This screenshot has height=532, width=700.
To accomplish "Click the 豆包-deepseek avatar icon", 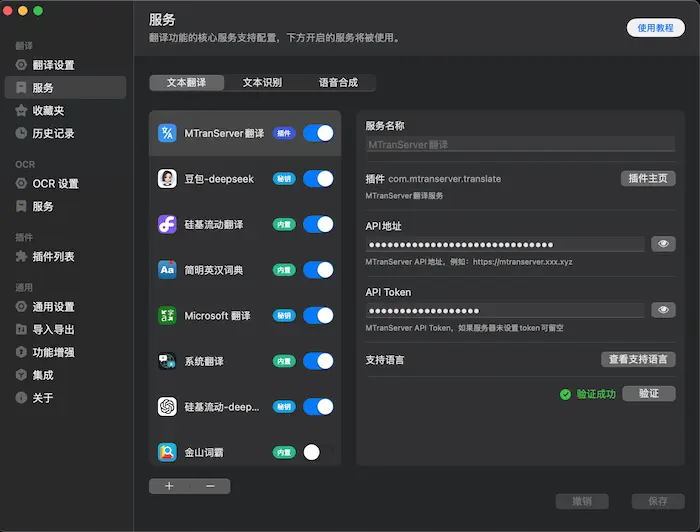I will click(167, 179).
